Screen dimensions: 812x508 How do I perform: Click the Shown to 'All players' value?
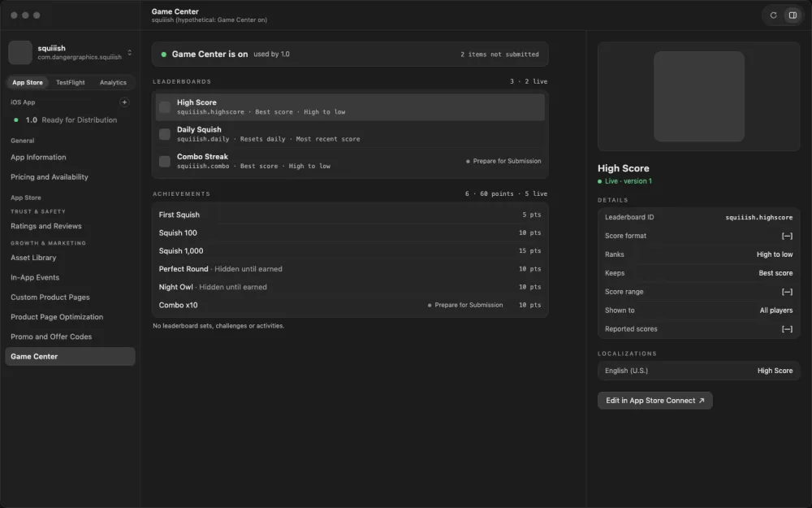point(775,310)
